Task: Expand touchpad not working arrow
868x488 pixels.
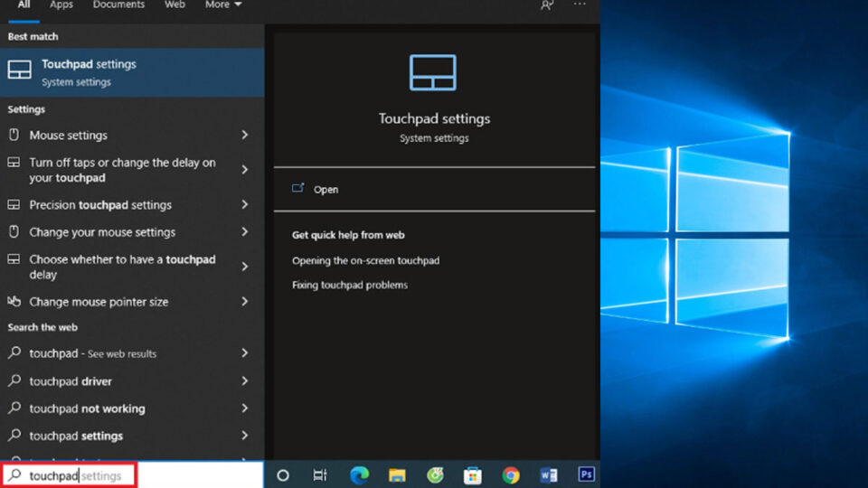Action: [245, 408]
